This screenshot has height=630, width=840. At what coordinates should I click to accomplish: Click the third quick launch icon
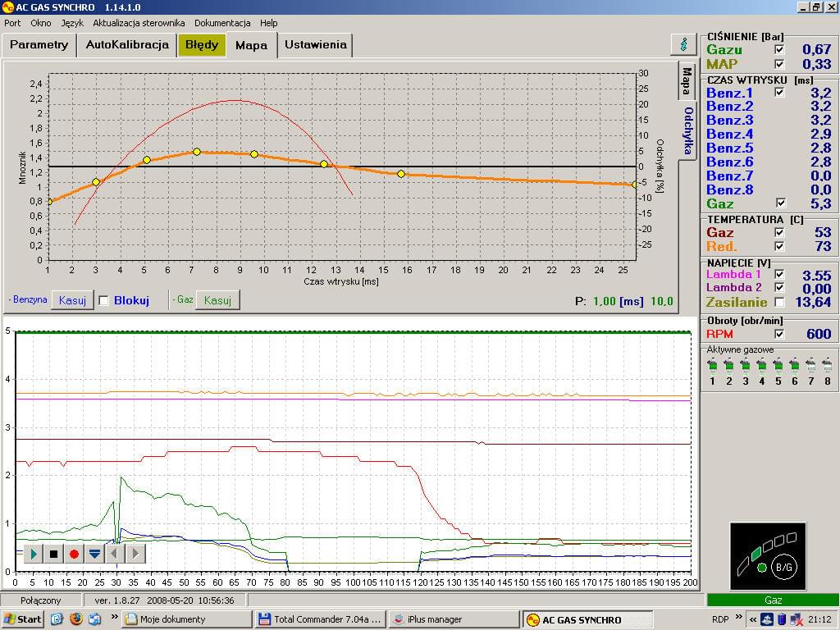[x=95, y=619]
